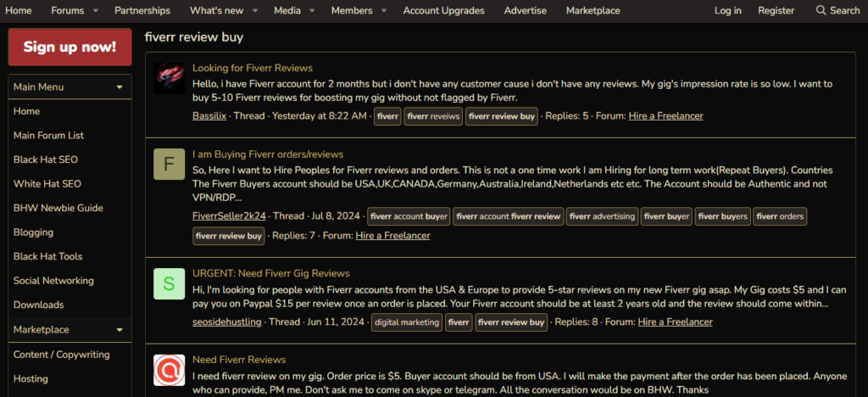The width and height of the screenshot is (868, 397).
Task: Open the Partnerships page
Action: (142, 10)
